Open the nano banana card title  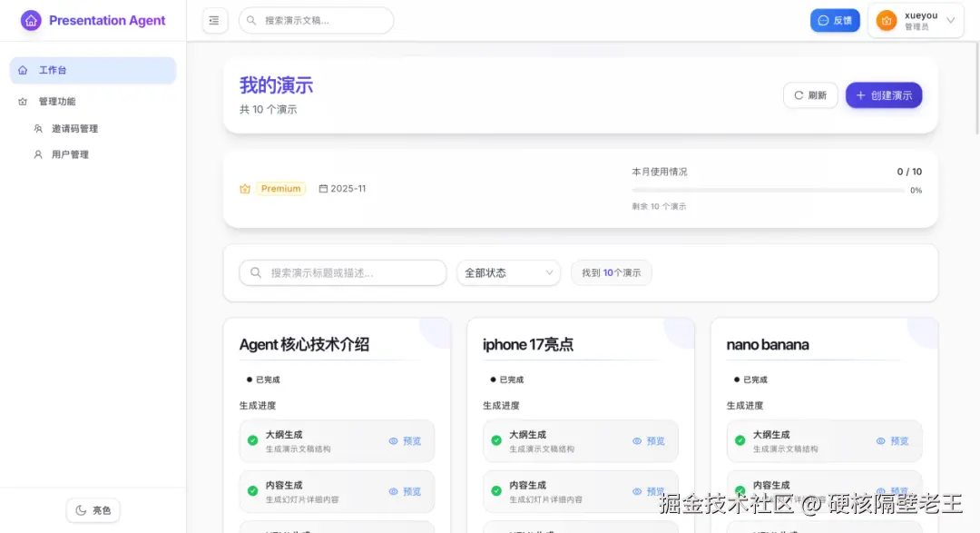768,345
